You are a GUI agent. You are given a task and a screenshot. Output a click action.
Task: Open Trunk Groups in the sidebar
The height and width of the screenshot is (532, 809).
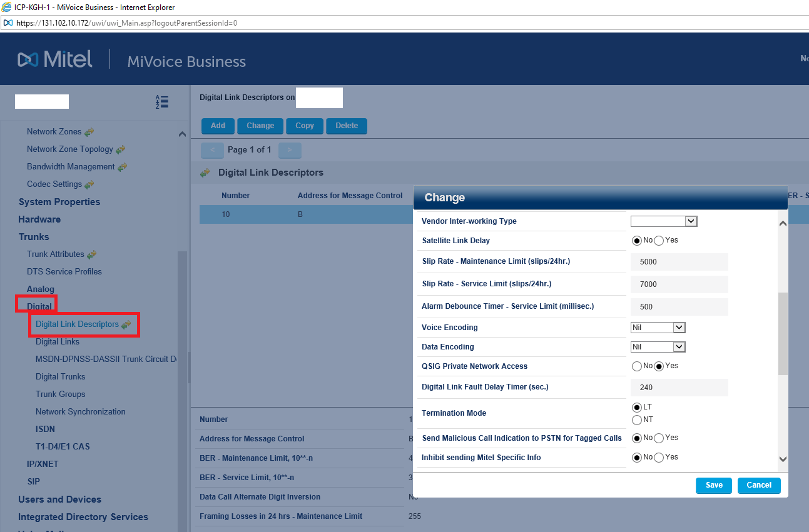pos(61,394)
